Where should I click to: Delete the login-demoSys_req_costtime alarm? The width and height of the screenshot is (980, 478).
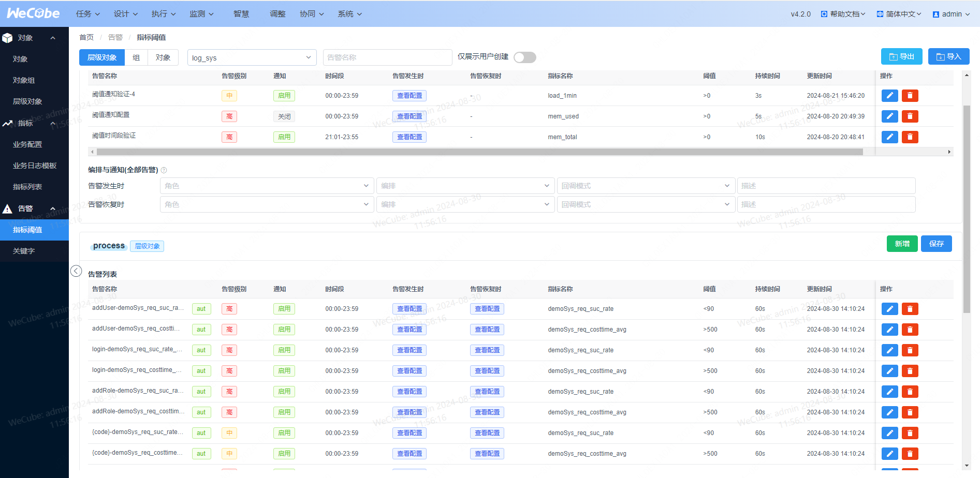(x=910, y=371)
